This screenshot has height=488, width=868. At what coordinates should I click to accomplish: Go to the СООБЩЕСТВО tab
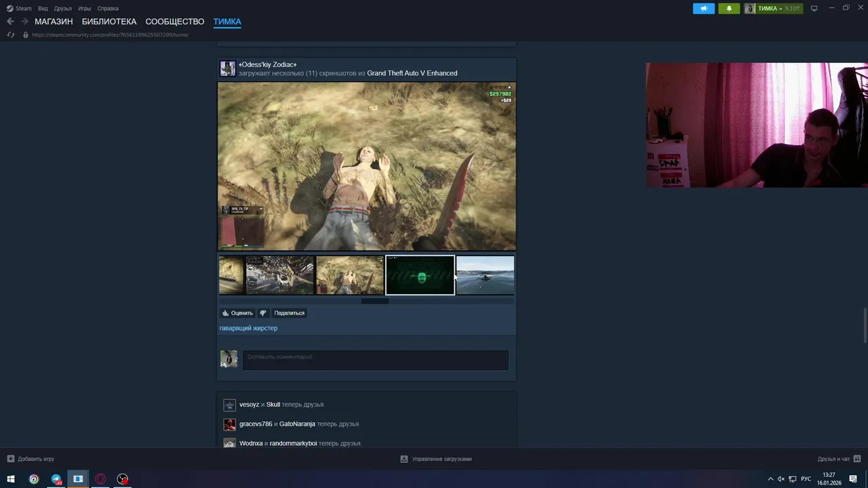click(175, 22)
